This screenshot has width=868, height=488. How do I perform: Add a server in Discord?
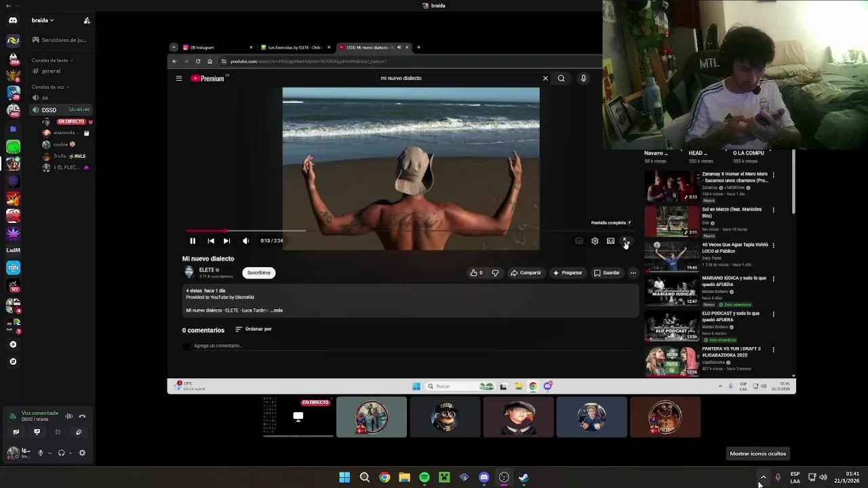pyautogui.click(x=13, y=344)
